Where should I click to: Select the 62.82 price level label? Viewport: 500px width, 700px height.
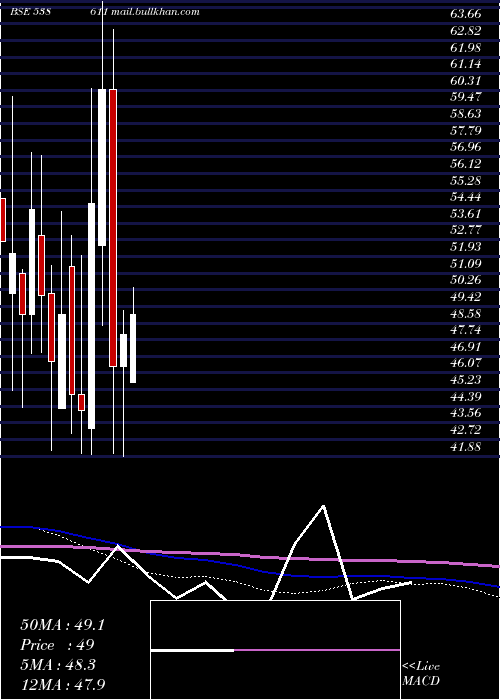tap(466, 30)
